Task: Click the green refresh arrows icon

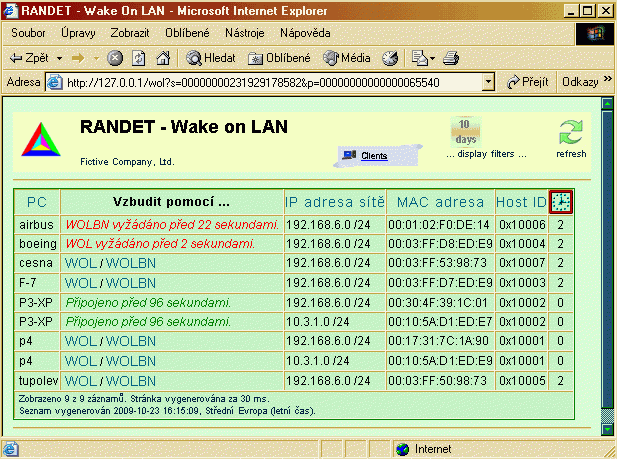Action: [571, 132]
